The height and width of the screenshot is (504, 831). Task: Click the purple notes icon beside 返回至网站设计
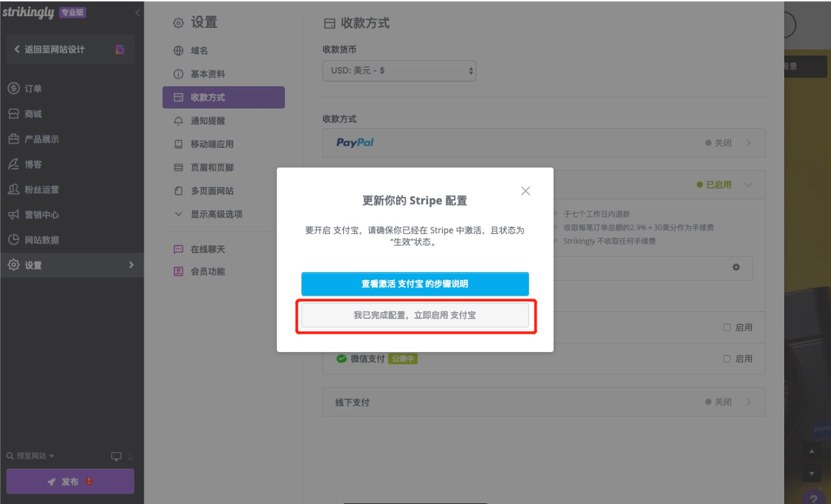(x=120, y=49)
